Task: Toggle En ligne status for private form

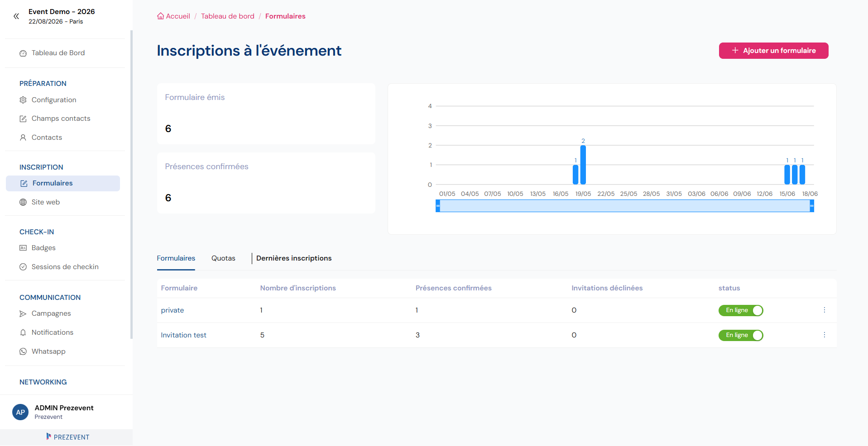Action: pos(741,310)
